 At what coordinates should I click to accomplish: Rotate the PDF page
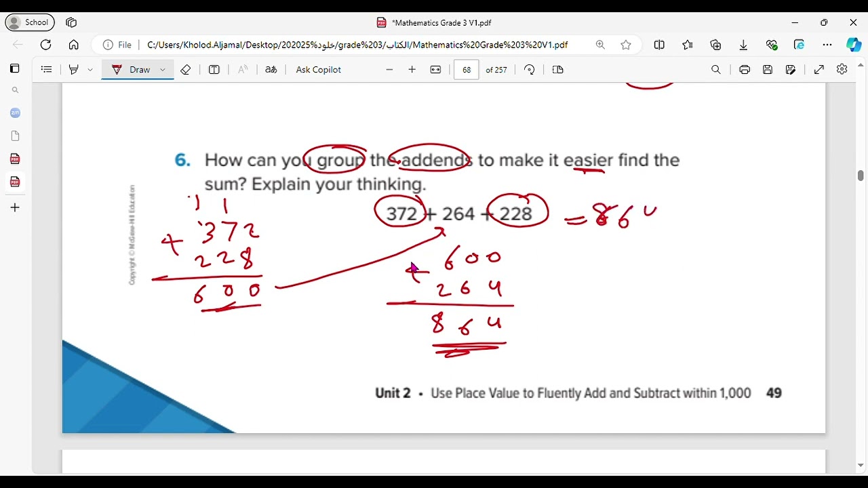pyautogui.click(x=530, y=70)
